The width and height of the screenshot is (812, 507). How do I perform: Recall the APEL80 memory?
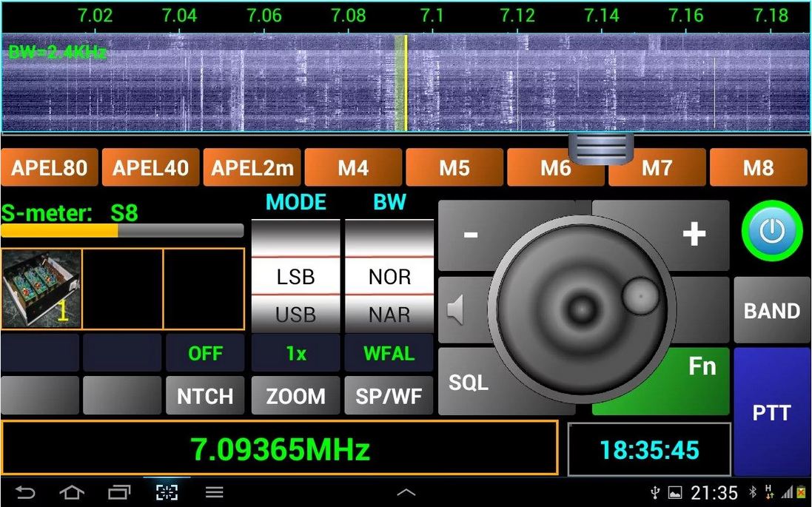coord(49,167)
